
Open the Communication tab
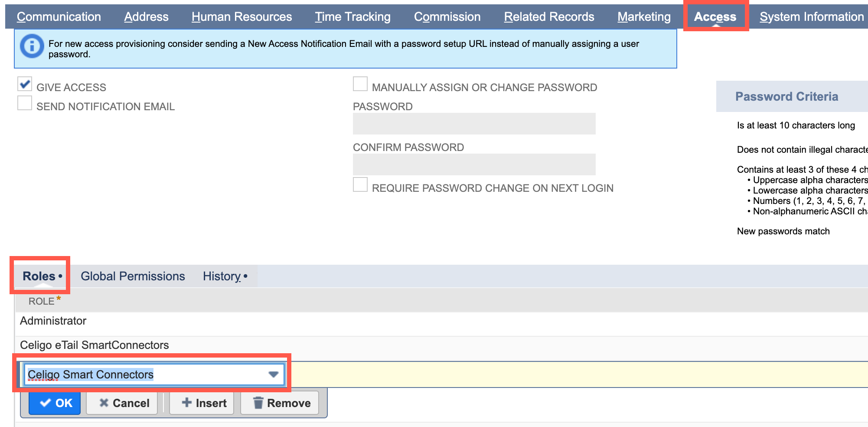pos(59,16)
